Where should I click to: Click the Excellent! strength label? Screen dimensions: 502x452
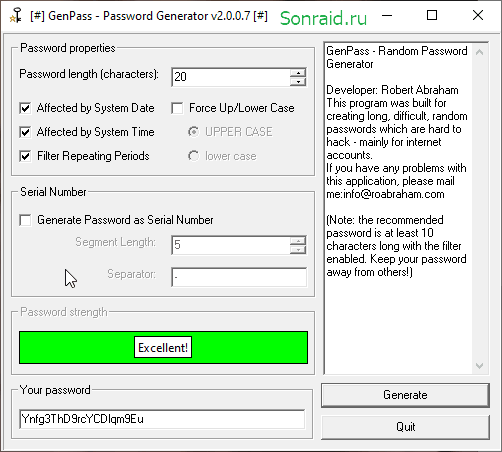coord(163,347)
